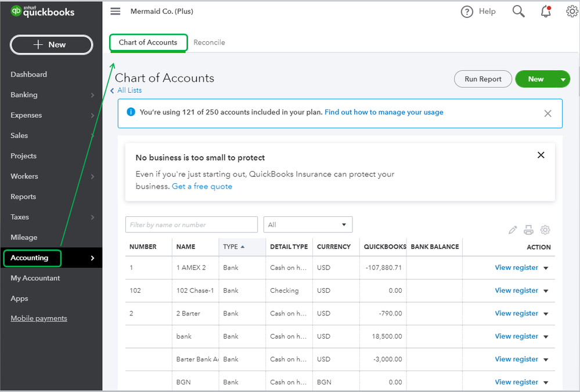
Task: Expand the green New button dropdown arrow
Action: [x=563, y=79]
